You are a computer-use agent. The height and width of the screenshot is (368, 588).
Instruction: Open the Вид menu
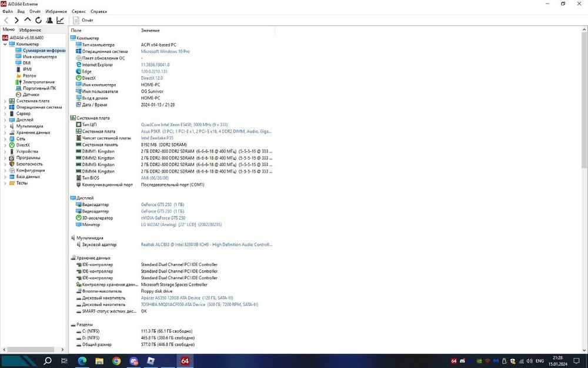[x=21, y=11]
